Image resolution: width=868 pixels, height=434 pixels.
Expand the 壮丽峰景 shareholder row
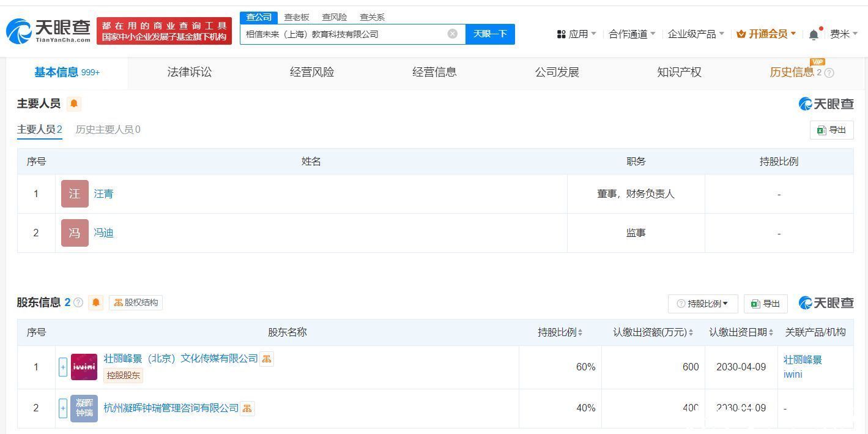(63, 367)
